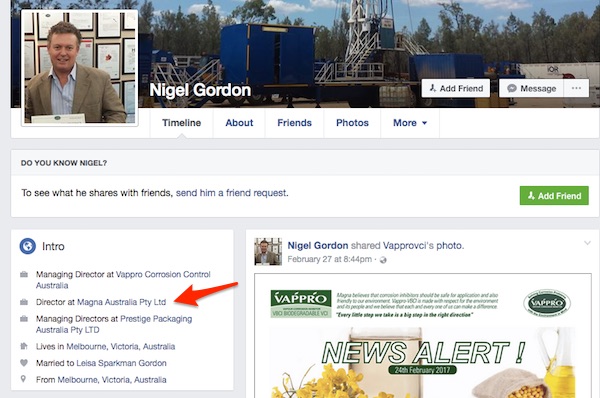Open the About tab
The image size is (600, 398).
(239, 123)
